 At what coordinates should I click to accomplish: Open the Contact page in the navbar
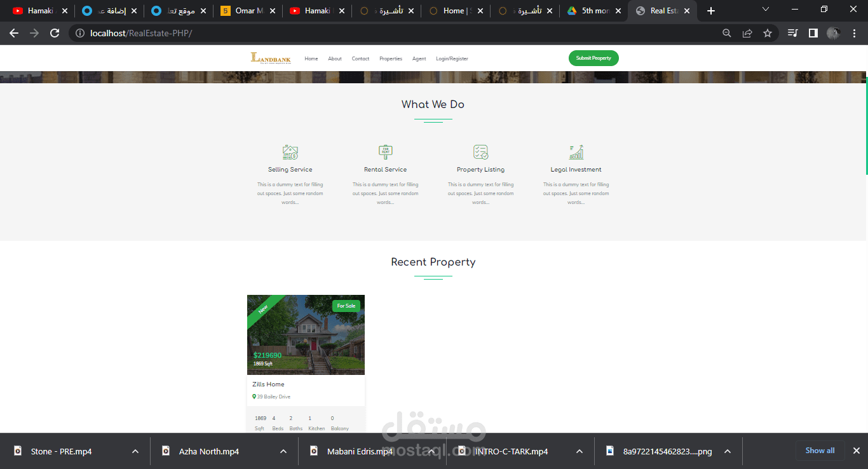pos(360,58)
